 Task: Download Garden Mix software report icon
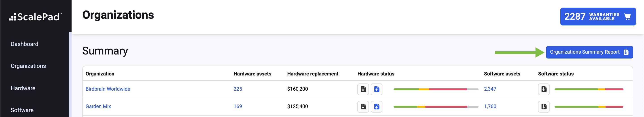(544, 107)
